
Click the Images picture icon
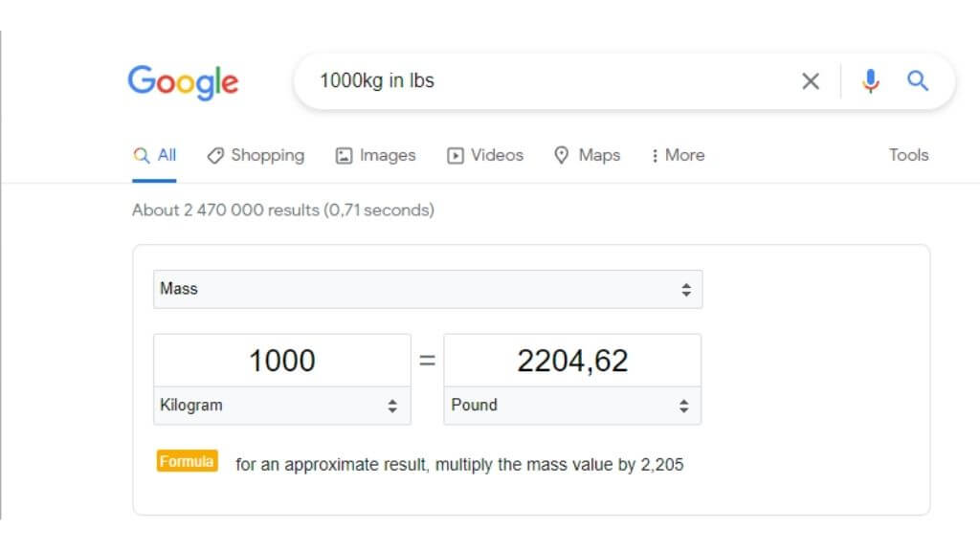(x=345, y=156)
